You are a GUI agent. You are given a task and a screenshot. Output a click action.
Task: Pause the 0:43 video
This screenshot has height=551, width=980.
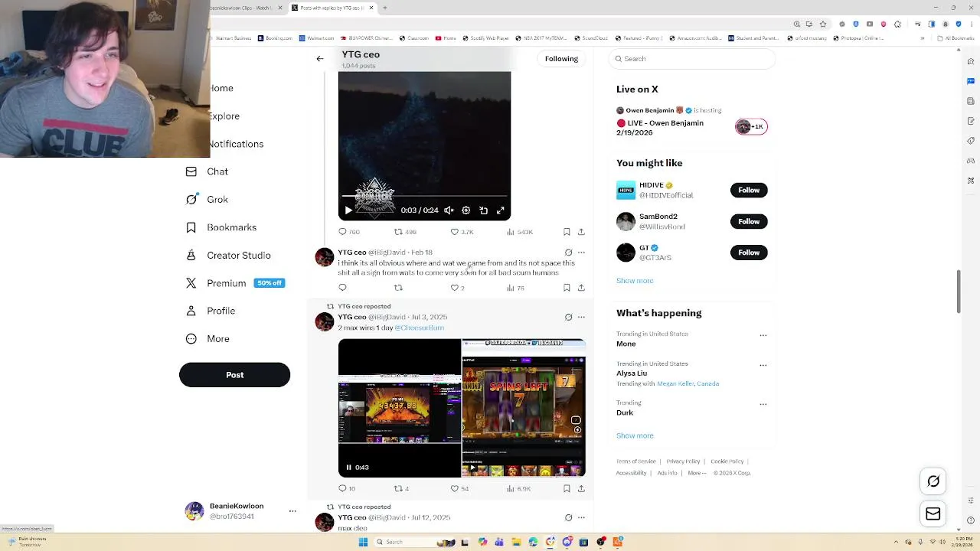pos(349,468)
